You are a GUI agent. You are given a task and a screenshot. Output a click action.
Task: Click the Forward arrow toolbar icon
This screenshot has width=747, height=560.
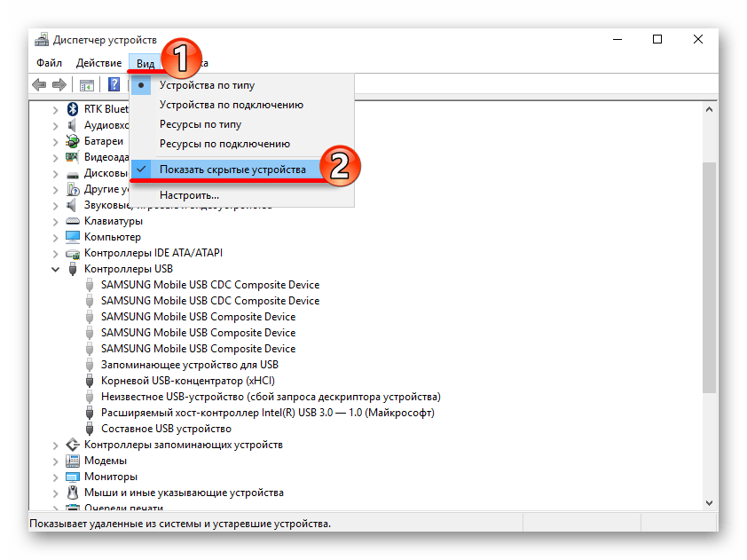59,85
